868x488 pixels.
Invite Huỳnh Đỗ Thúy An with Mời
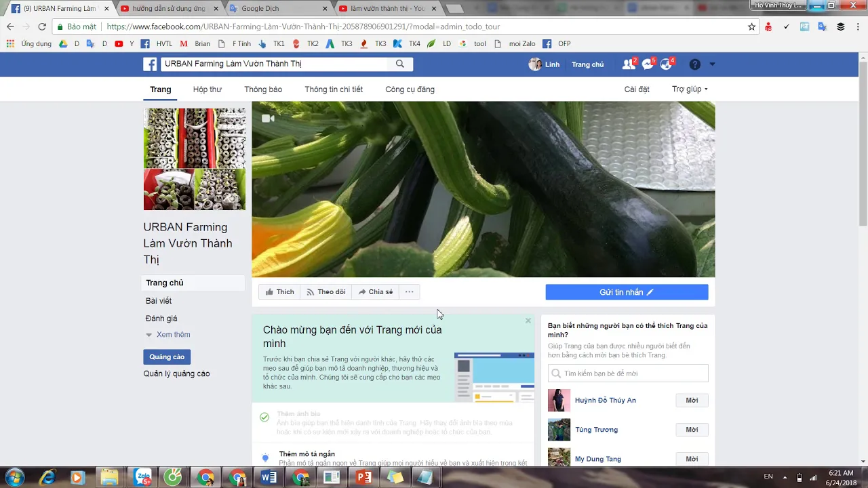(692, 401)
